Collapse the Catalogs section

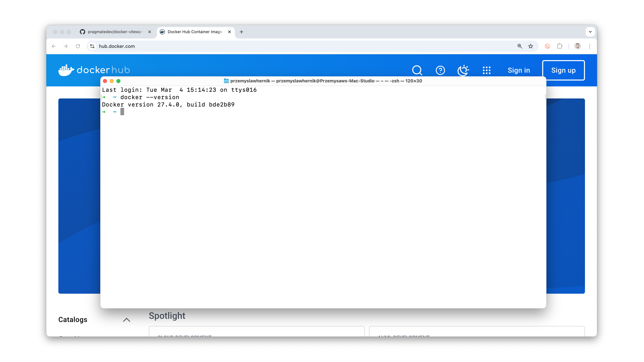pyautogui.click(x=126, y=320)
